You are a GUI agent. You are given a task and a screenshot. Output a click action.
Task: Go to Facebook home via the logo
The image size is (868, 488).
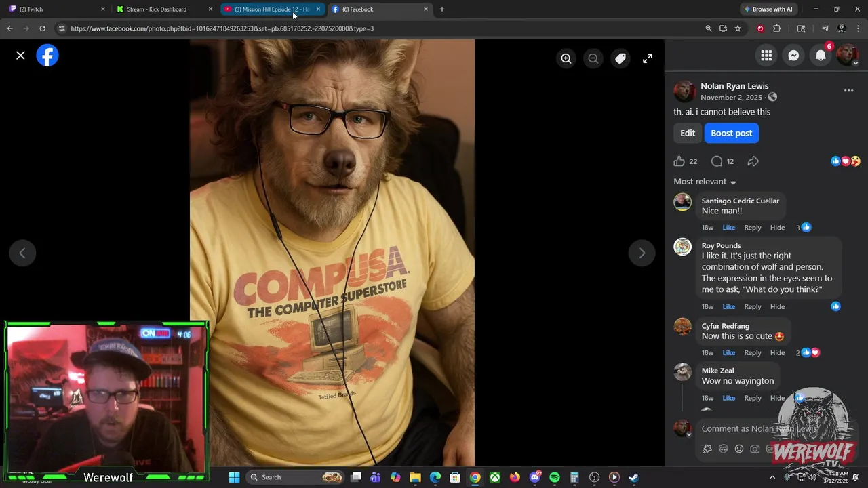(x=47, y=56)
